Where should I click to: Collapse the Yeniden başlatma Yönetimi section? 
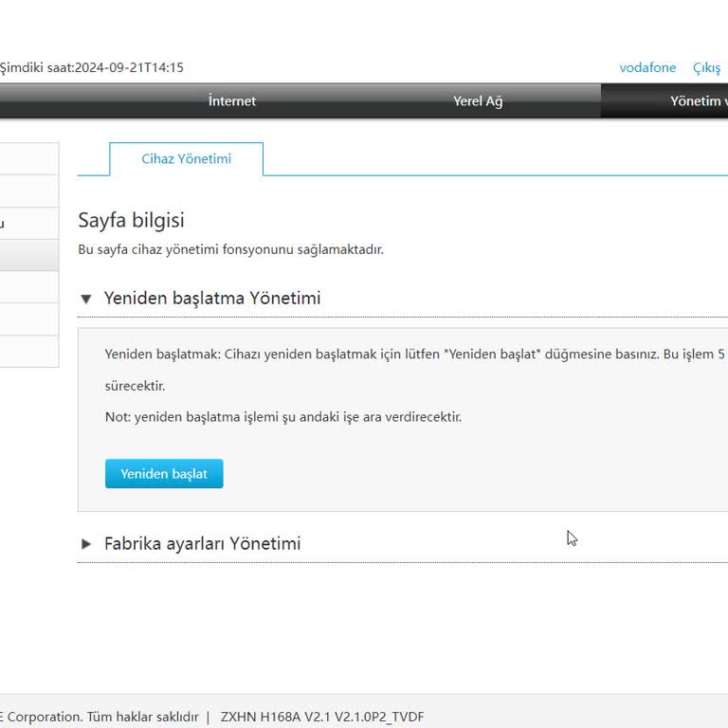tap(86, 299)
